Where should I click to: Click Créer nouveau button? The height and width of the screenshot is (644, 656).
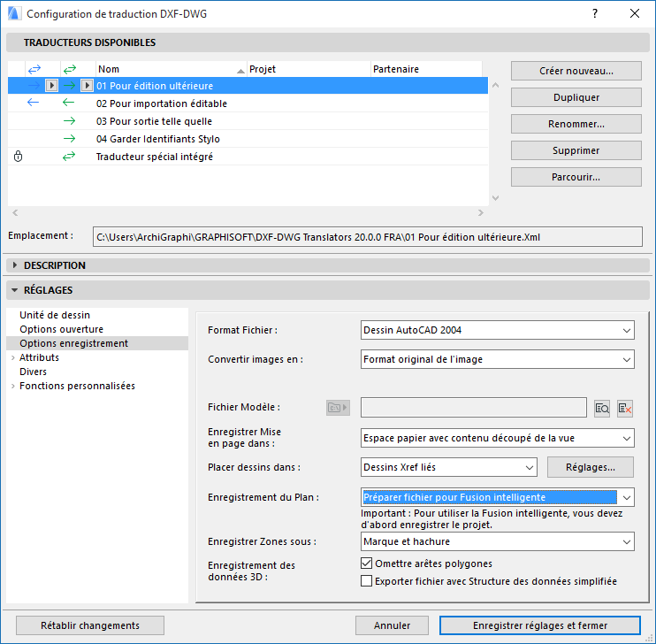576,71
